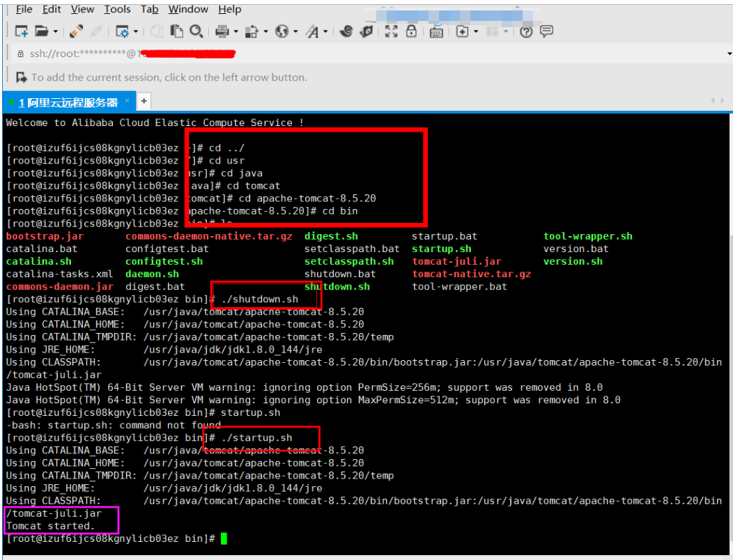733x560 pixels.
Task: Click the 'Tomcat started.' output line
Action: (50, 526)
